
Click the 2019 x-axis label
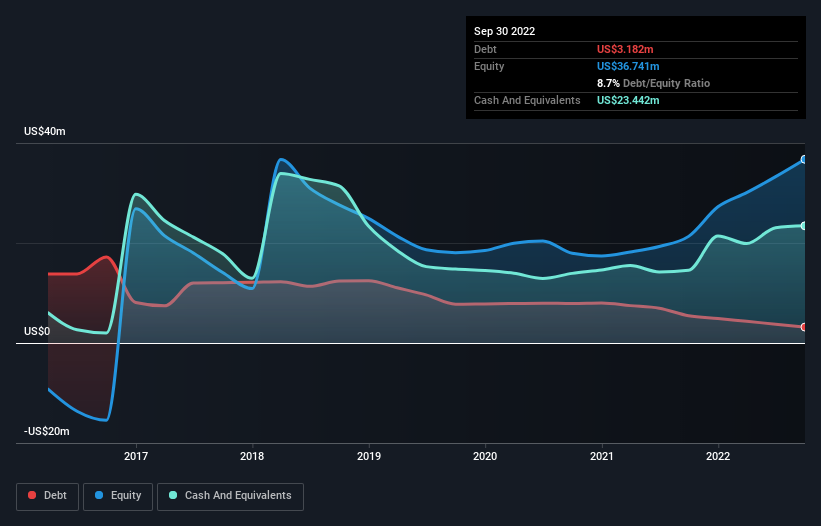369,456
